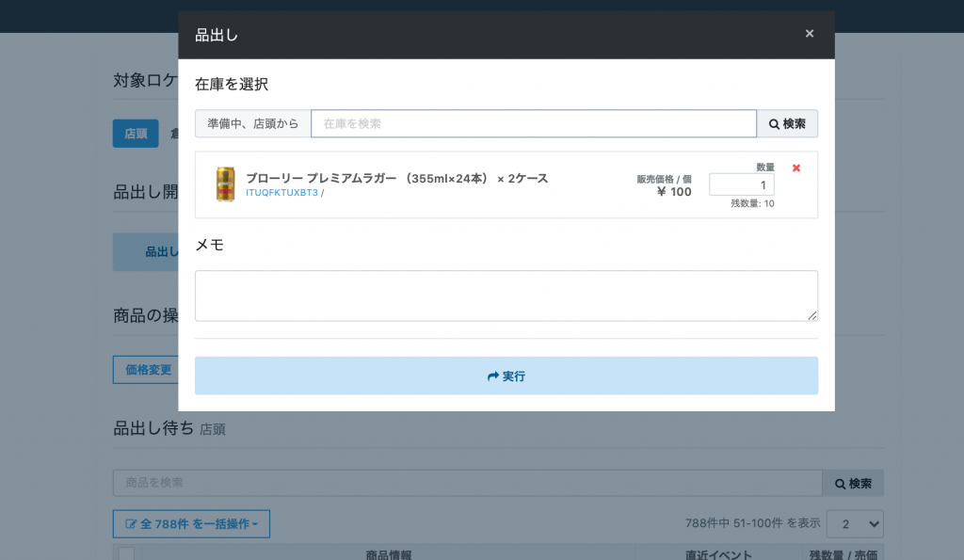Screen dimensions: 964x560
Task: Open the page number dropdown showing 2
Action: tap(855, 523)
